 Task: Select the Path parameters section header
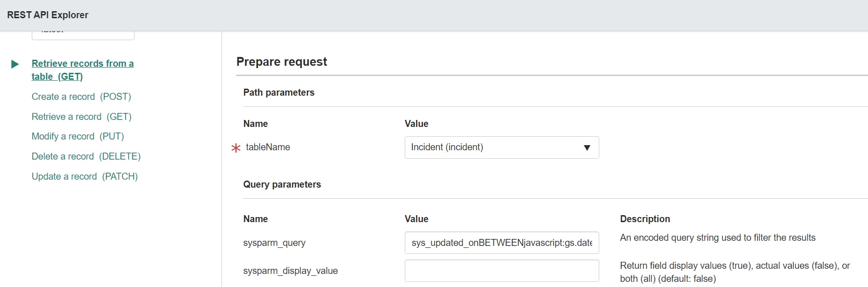(x=279, y=92)
